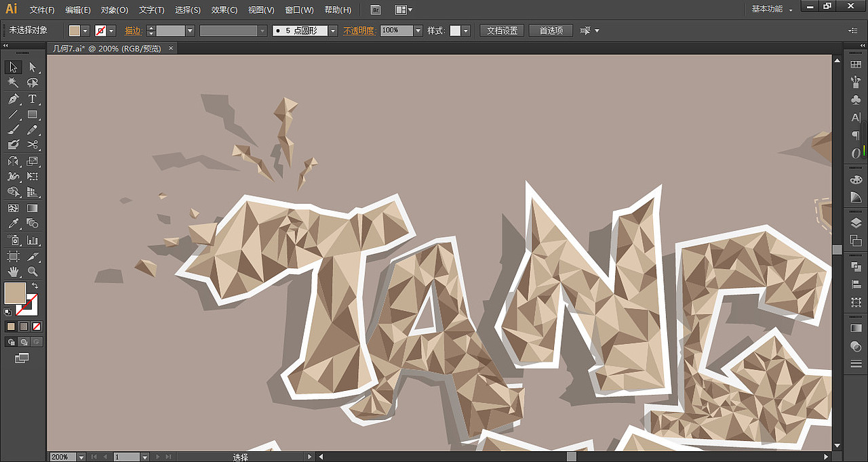The height and width of the screenshot is (462, 868).
Task: Open the opacity 100% dropdown arrow
Action: click(x=418, y=30)
